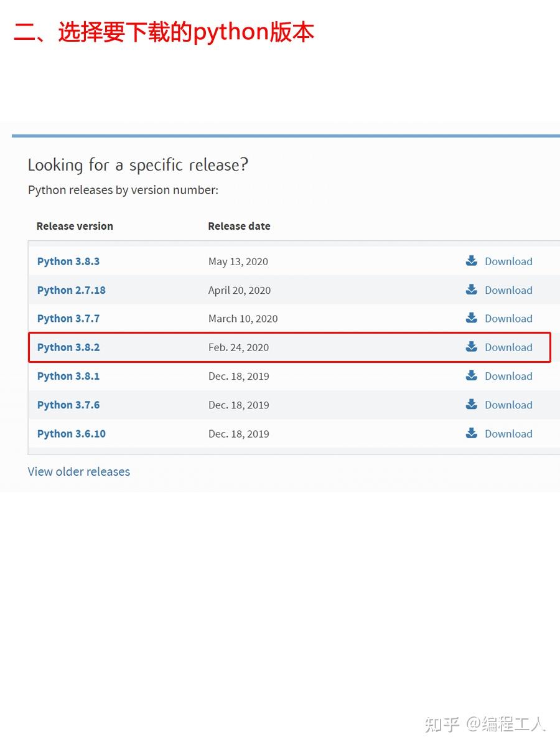Click download icon for Python 3.6.10
The width and height of the screenshot is (560, 747).
472,433
